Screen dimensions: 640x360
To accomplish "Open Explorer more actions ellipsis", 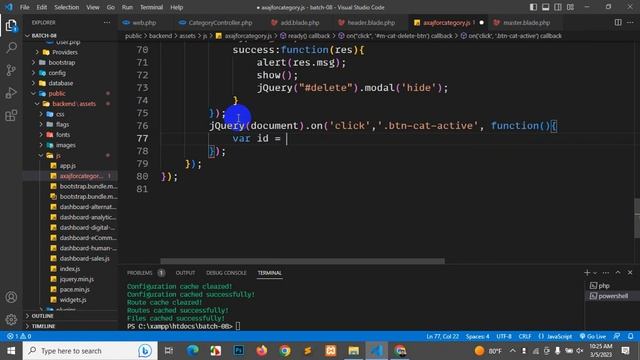I will click(x=107, y=23).
